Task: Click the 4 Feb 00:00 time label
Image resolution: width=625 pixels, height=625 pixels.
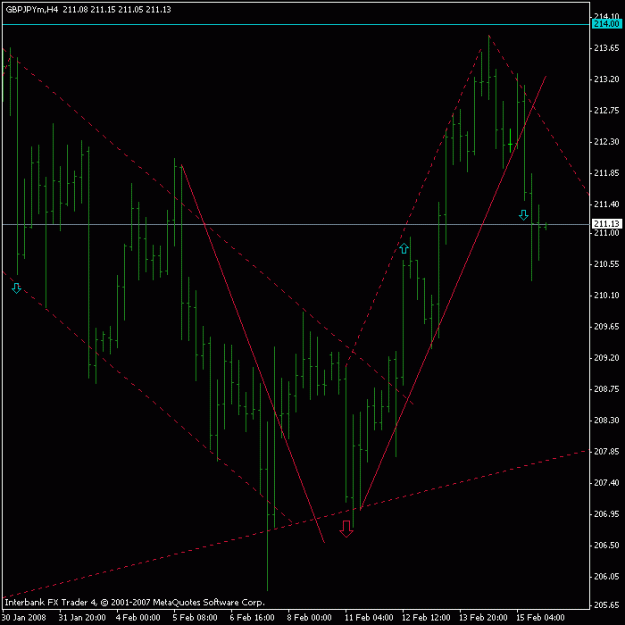Action: point(138,617)
